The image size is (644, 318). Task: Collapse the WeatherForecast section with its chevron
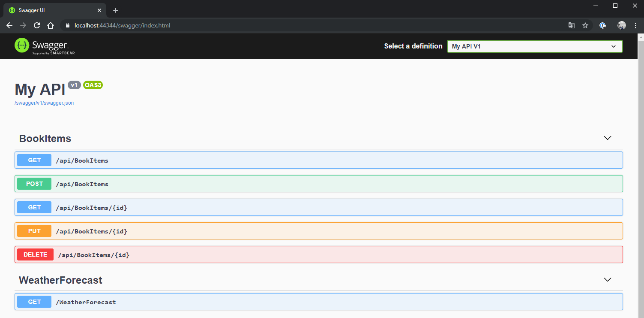(607, 279)
